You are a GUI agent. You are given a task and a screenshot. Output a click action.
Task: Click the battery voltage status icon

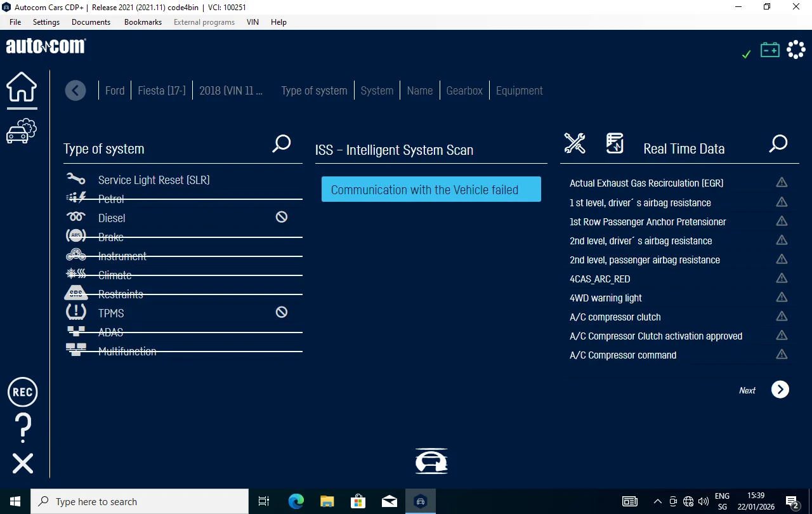click(770, 49)
